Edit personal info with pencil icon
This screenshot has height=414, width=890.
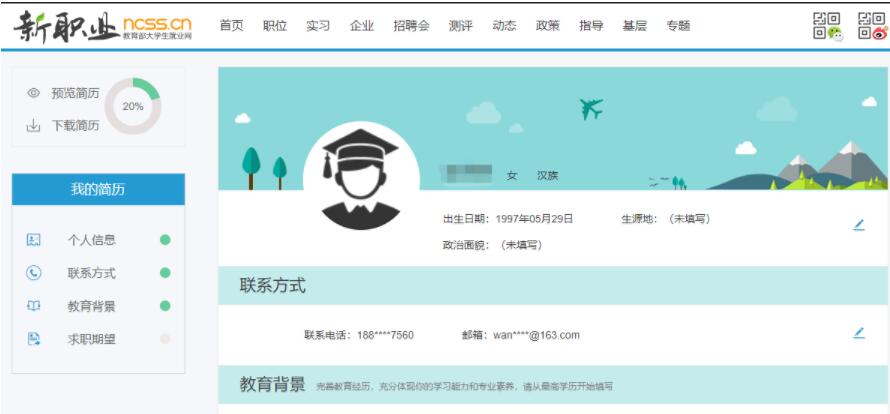click(x=859, y=225)
